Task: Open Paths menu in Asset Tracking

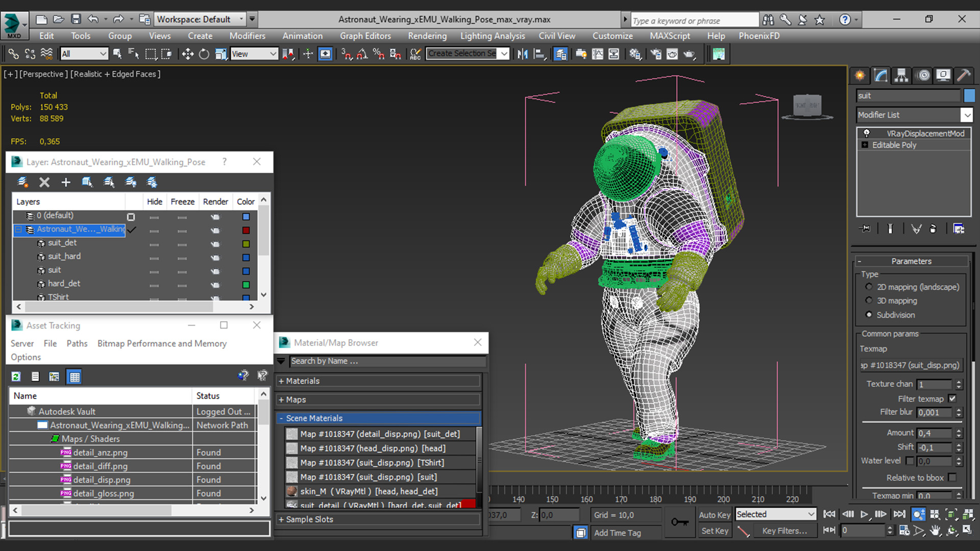Action: pos(77,343)
